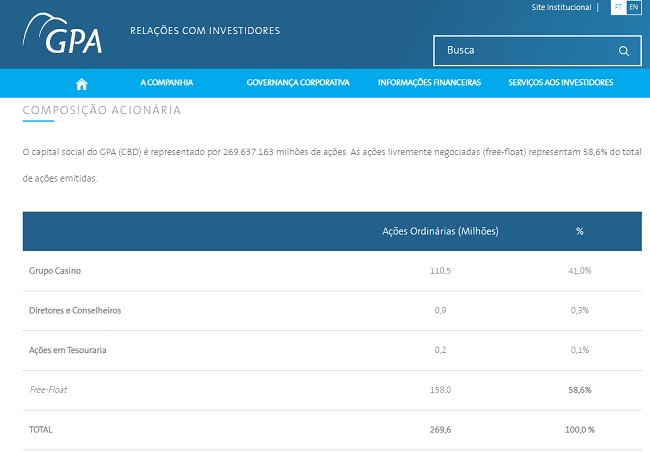Viewport: 650px width, 452px height.
Task: Open the Governança Corporativa menu
Action: coord(298,83)
